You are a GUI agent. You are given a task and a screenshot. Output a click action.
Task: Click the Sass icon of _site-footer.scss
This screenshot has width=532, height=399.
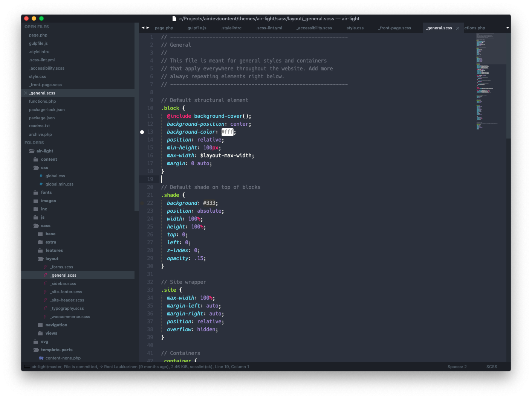46,292
